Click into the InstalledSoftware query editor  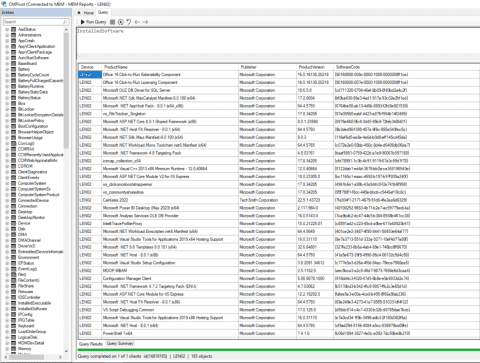[278, 43]
